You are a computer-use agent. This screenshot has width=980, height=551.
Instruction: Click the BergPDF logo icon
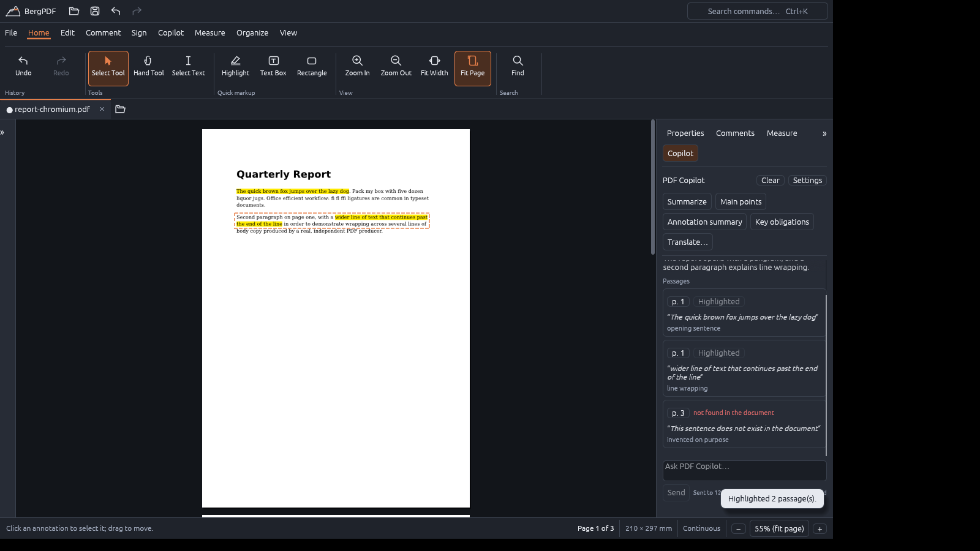[13, 11]
